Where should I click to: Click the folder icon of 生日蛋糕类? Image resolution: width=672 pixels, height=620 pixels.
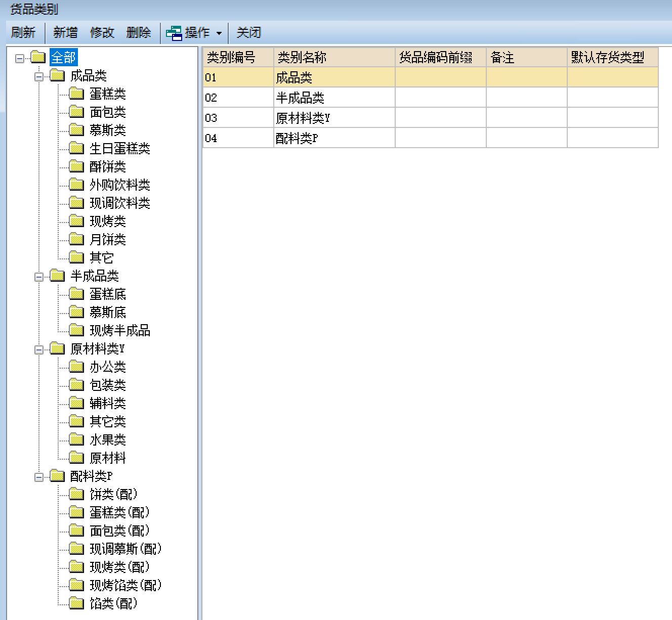tap(76, 148)
